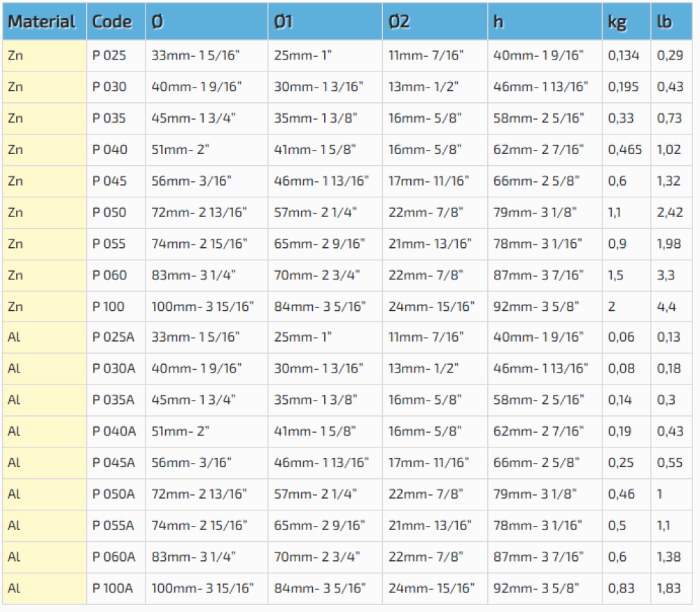Select the P 040 code cell

click(x=110, y=149)
